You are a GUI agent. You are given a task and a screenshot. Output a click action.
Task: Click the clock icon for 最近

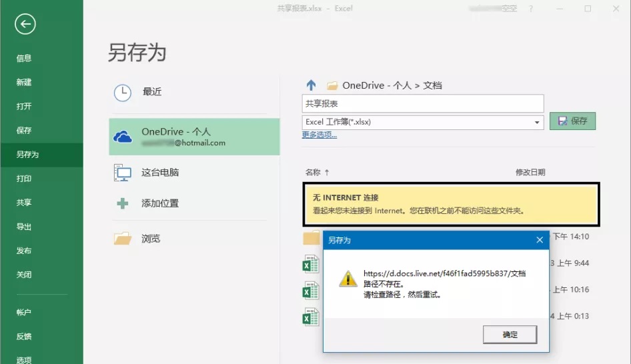click(x=122, y=93)
